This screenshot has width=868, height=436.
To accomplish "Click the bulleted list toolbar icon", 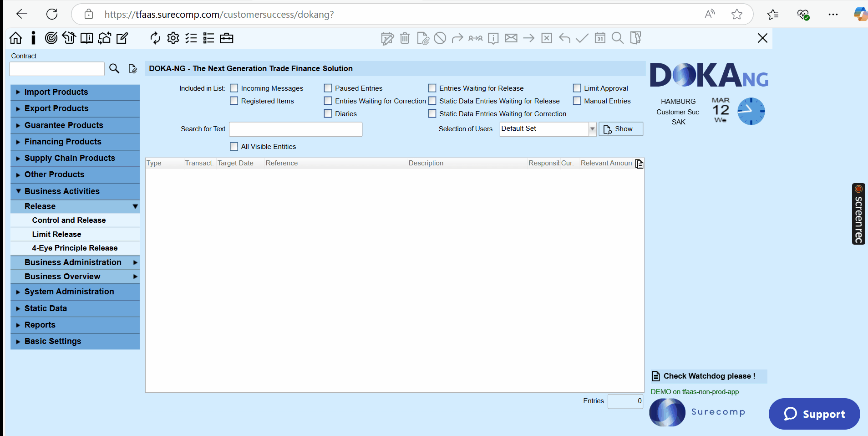I will click(208, 38).
